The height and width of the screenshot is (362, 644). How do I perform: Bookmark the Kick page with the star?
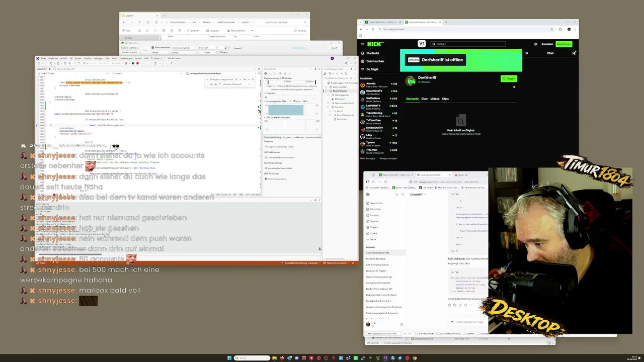point(551,29)
